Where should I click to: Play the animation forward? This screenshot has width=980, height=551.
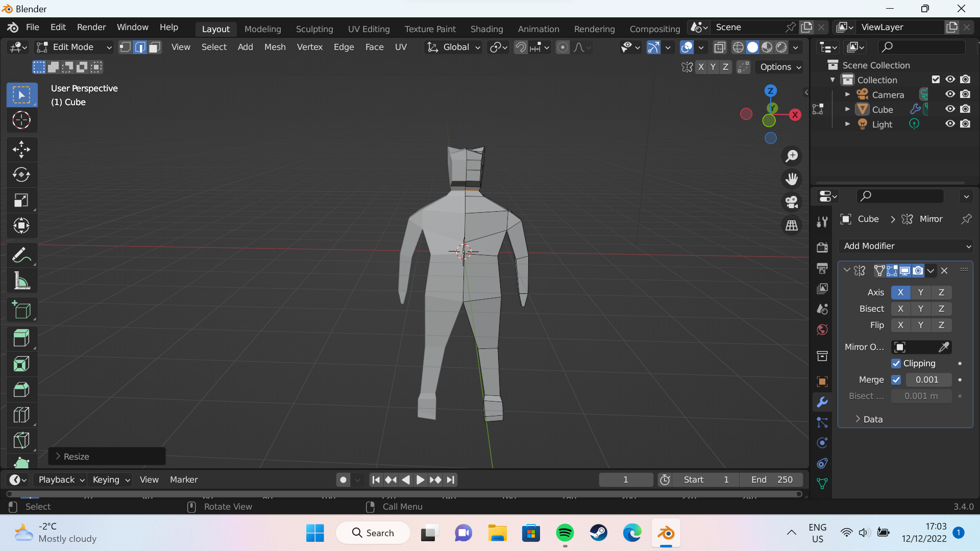[x=420, y=480]
